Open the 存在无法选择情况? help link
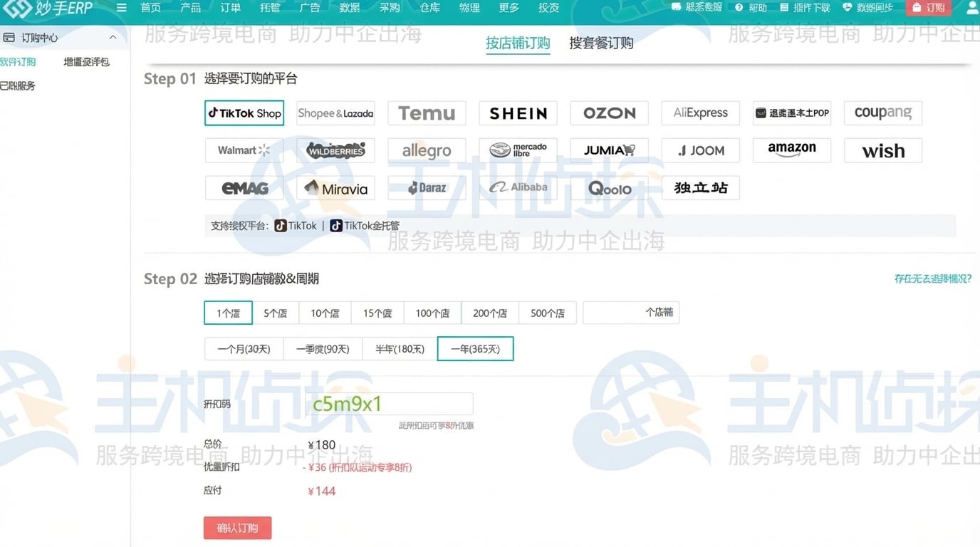Screen dimensions: 980x547 pyautogui.click(x=932, y=278)
